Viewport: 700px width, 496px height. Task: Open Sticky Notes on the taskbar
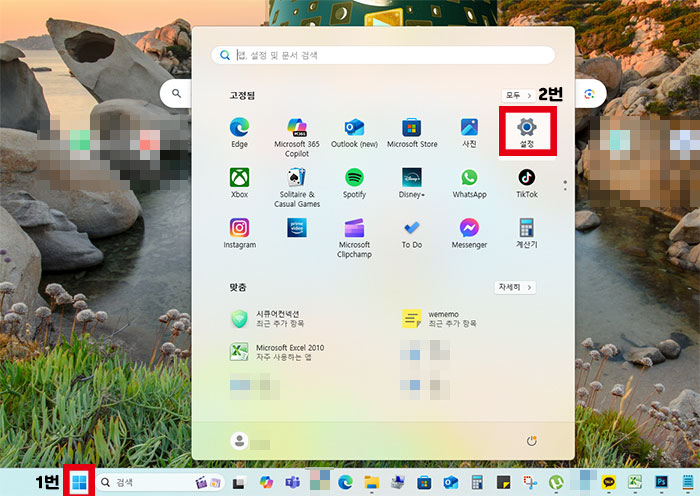click(x=503, y=482)
